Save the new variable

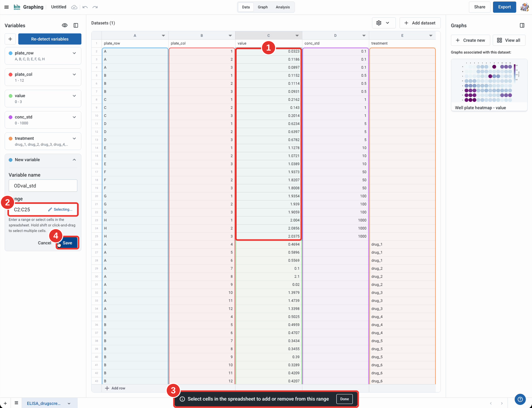point(67,243)
